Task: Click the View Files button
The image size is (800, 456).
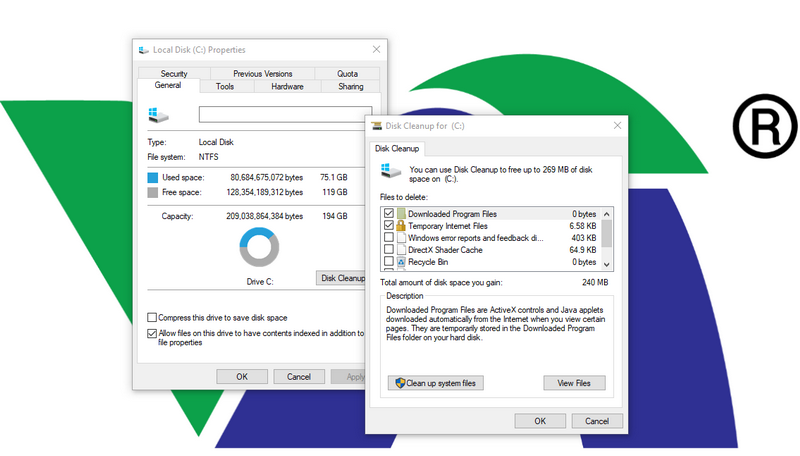Action: click(574, 383)
